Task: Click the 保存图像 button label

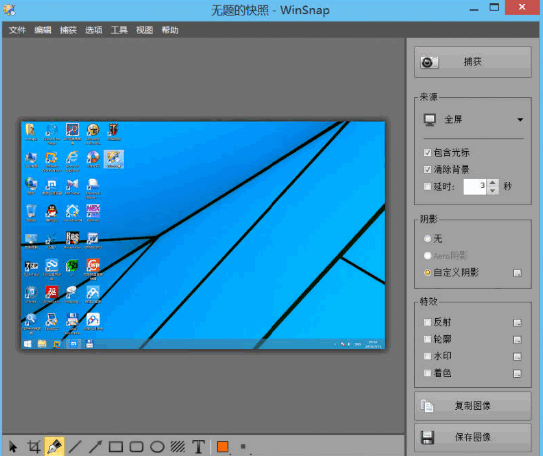Action: (473, 437)
